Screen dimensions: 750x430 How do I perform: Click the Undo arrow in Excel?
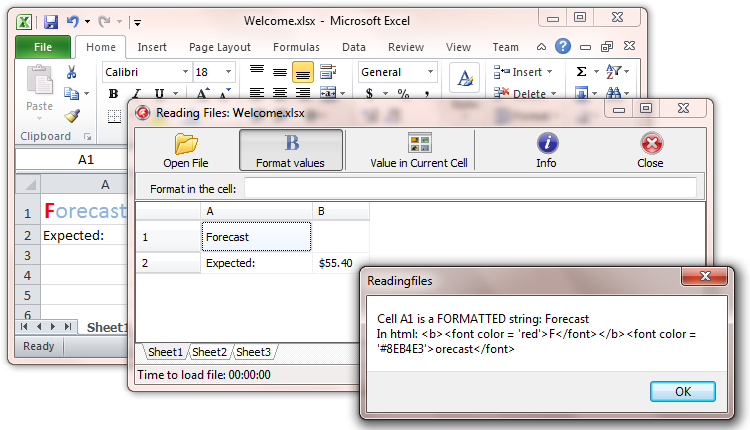coord(71,20)
